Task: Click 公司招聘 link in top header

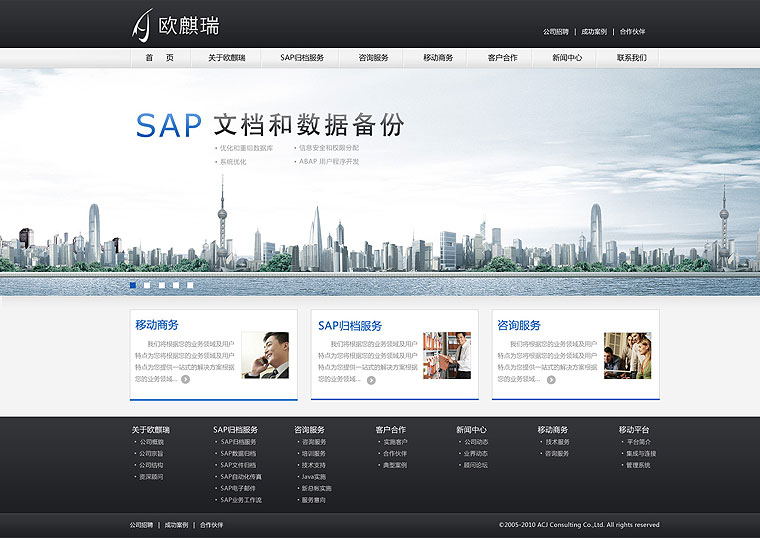Action: coord(555,31)
